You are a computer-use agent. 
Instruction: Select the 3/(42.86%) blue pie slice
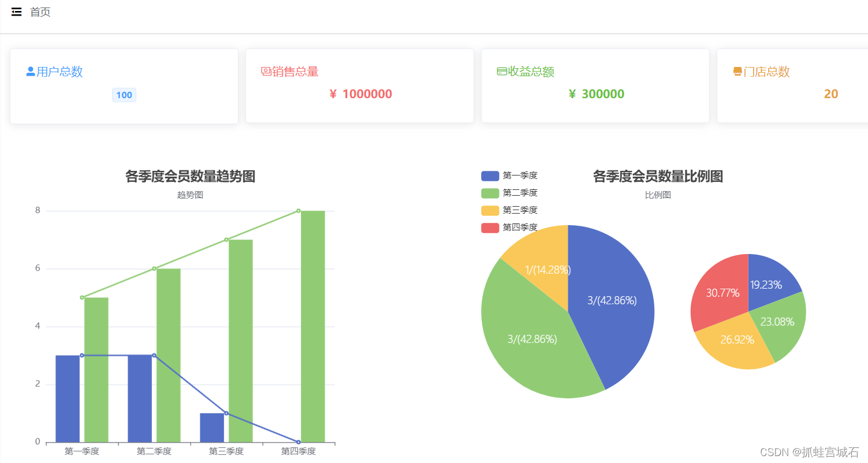pos(612,300)
